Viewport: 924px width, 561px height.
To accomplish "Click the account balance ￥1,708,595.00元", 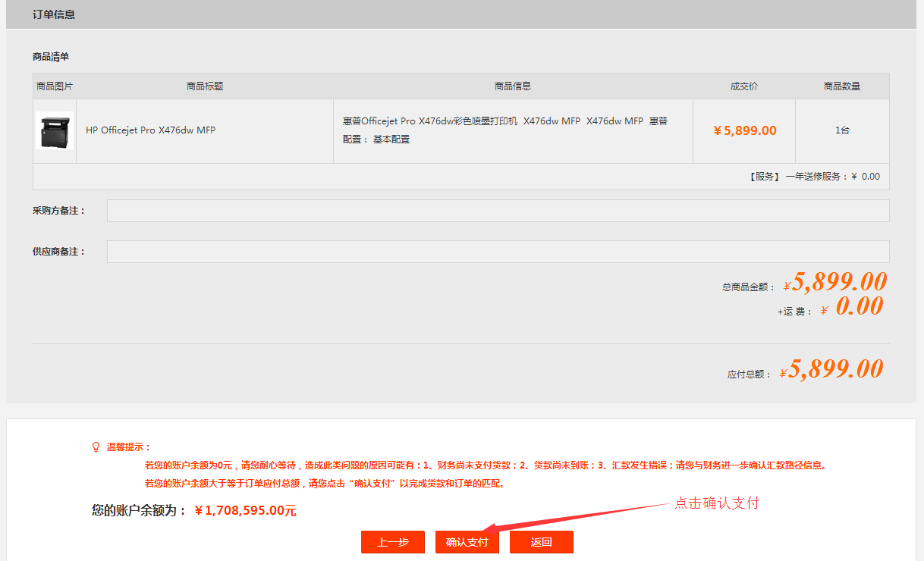I will [246, 511].
